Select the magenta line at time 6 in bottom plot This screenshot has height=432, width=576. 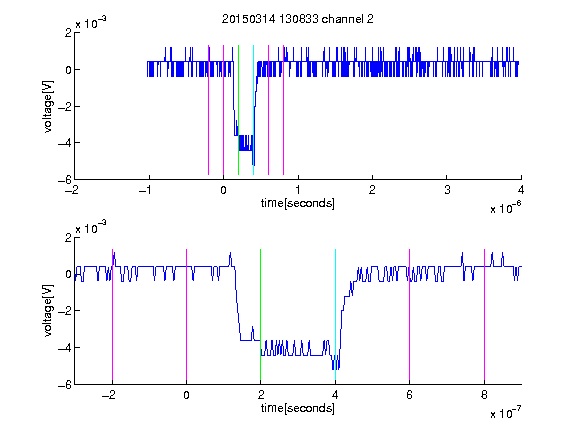pyautogui.click(x=410, y=315)
